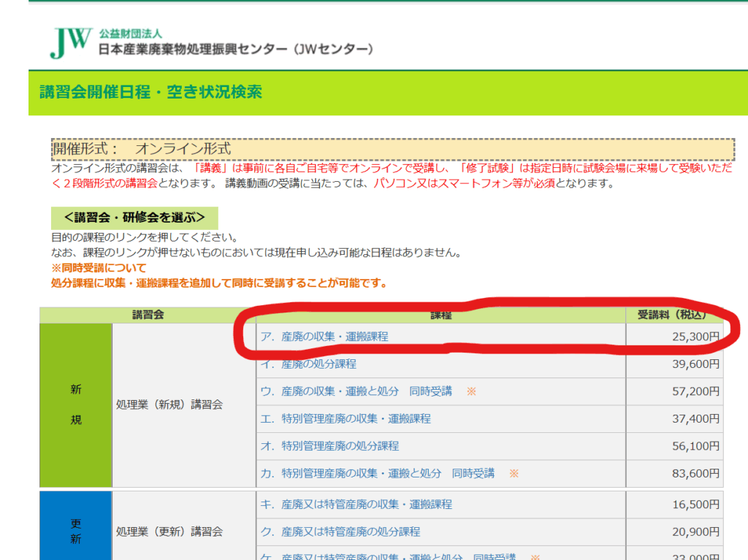This screenshot has height=560, width=748.
Task: Open the ア. 産廃の収集・運搬課程 link
Action: tap(324, 337)
